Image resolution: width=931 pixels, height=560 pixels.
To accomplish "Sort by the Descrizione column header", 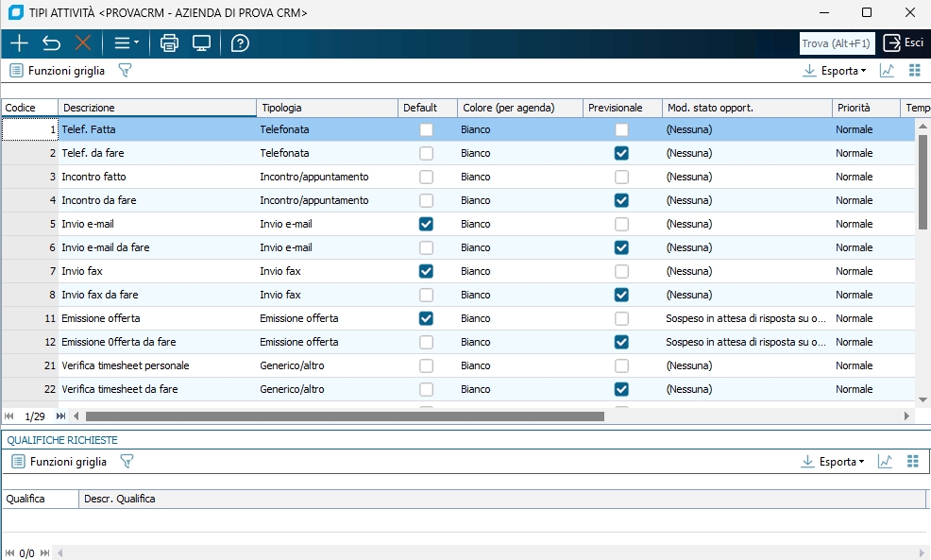I will (157, 108).
